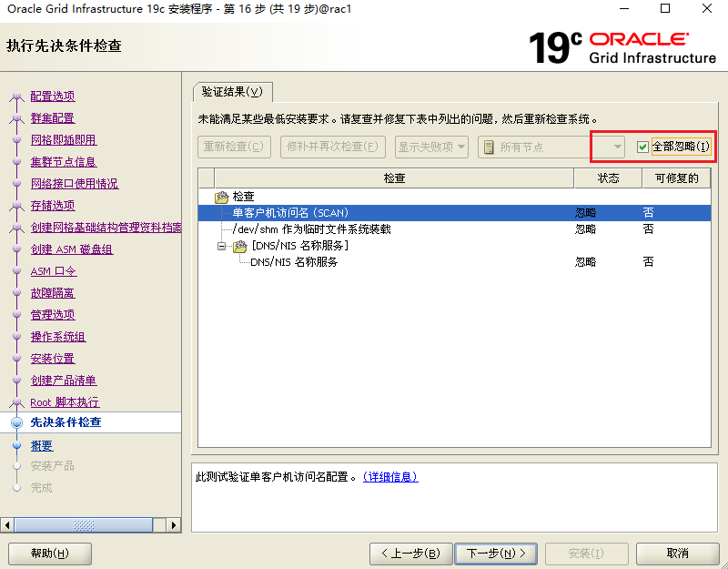Collapse the [DNS/NIS 名称服务] tree node
The image size is (728, 569).
(221, 246)
